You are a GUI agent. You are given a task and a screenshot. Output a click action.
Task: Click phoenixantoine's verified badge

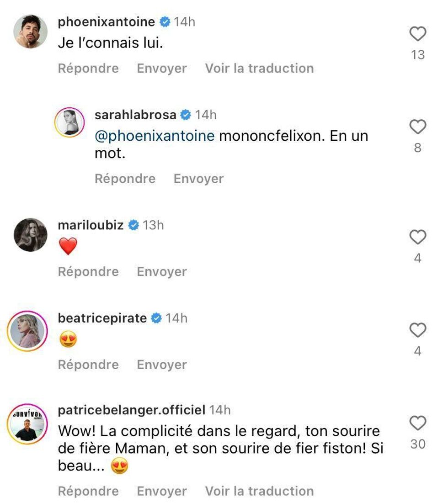pyautogui.click(x=164, y=21)
